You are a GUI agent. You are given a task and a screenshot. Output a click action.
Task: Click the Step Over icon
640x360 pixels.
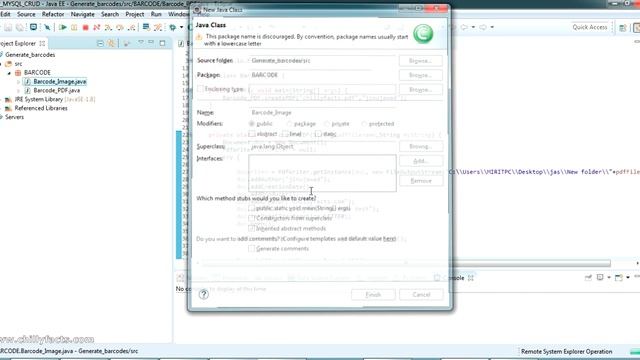click(x=120, y=27)
